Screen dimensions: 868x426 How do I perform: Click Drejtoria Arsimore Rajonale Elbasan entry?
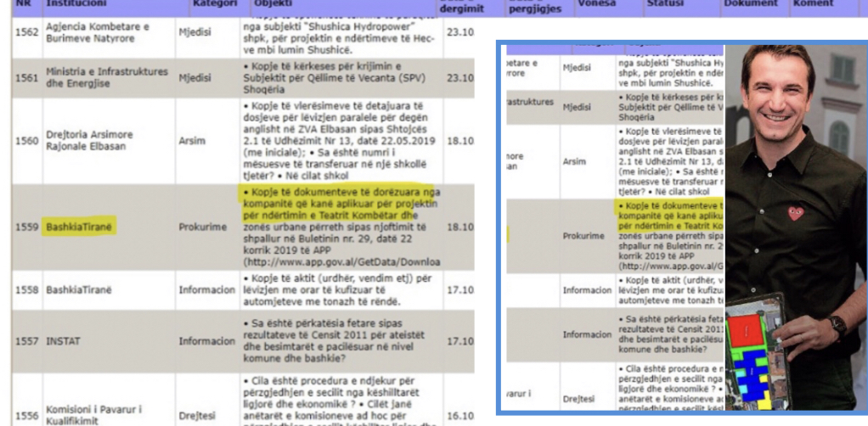tap(90, 141)
